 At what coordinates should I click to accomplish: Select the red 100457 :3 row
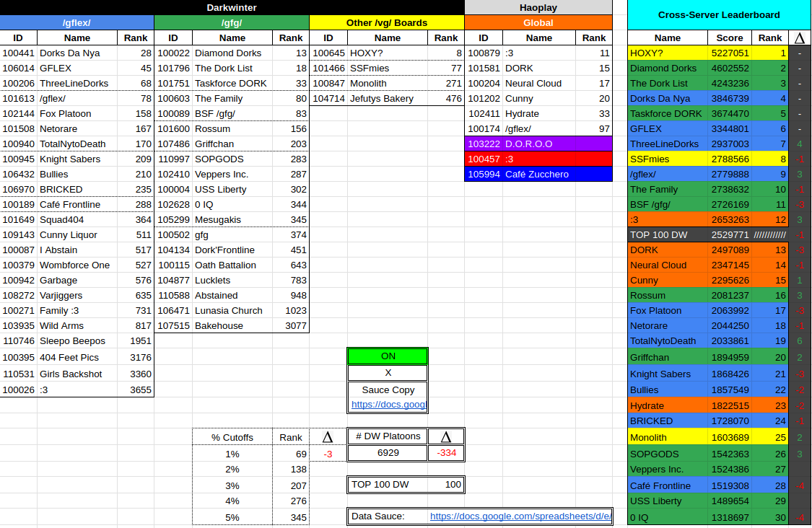click(x=538, y=159)
